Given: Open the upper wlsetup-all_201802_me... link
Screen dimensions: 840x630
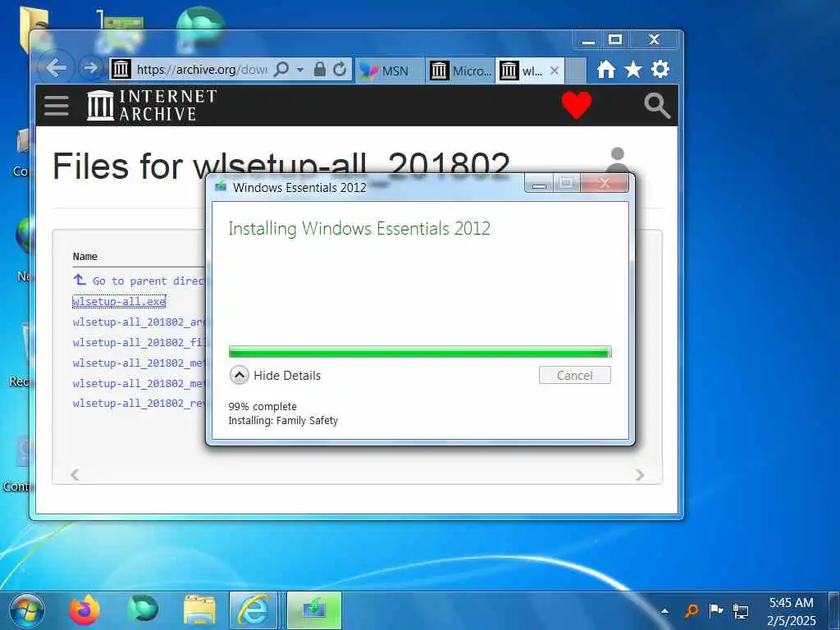Looking at the screenshot, I should pyautogui.click(x=139, y=363).
